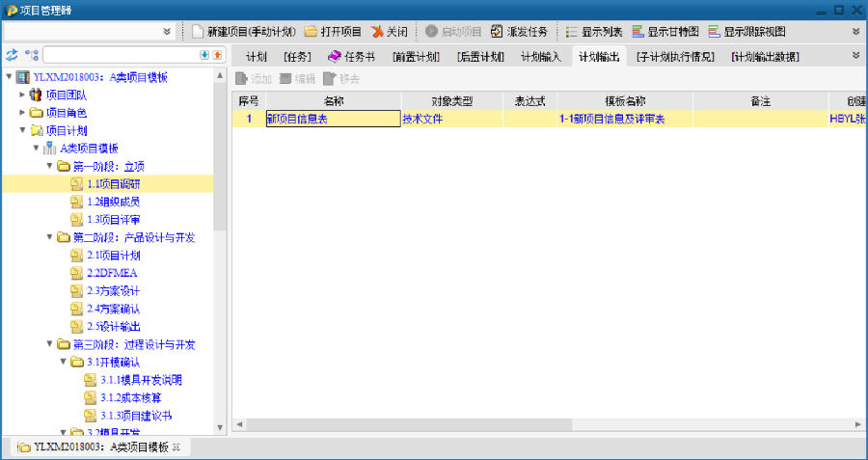Screen dimensions: 868x460
Task: Open the 计划输入 tab
Action: 541,57
